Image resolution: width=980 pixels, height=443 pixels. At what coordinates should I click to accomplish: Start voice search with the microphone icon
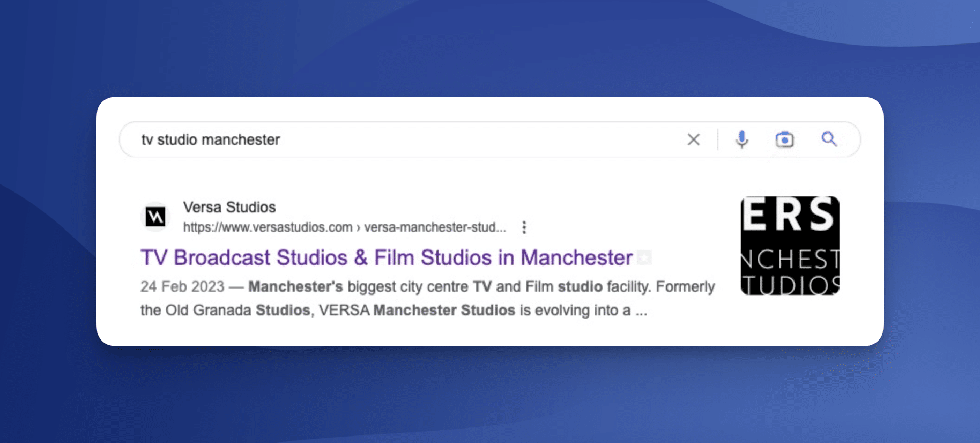741,139
